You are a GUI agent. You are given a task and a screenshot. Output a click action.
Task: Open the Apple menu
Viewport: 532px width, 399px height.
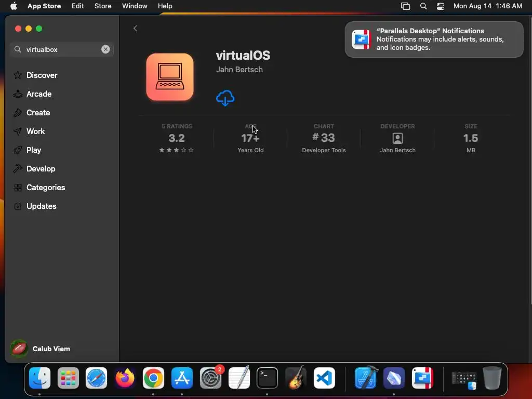coord(14,6)
